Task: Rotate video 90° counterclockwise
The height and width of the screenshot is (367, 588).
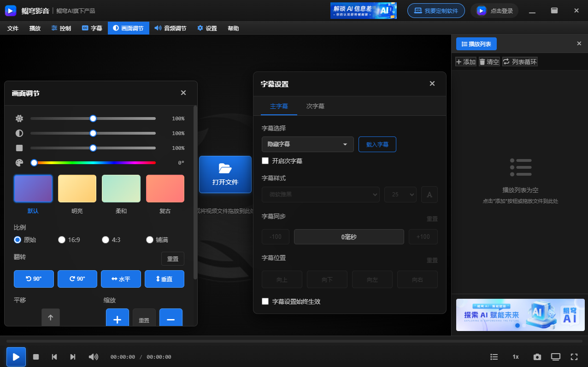Action: [34, 278]
